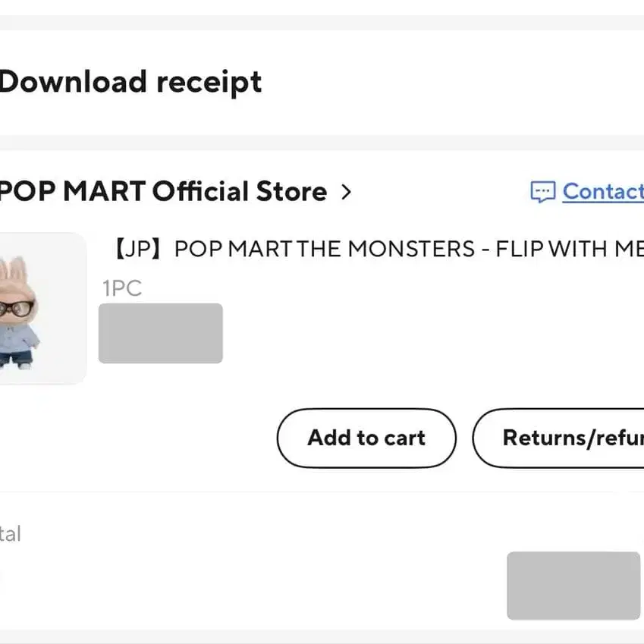Screen dimensions: 644x644
Task: Open the Contact link
Action: click(x=602, y=192)
